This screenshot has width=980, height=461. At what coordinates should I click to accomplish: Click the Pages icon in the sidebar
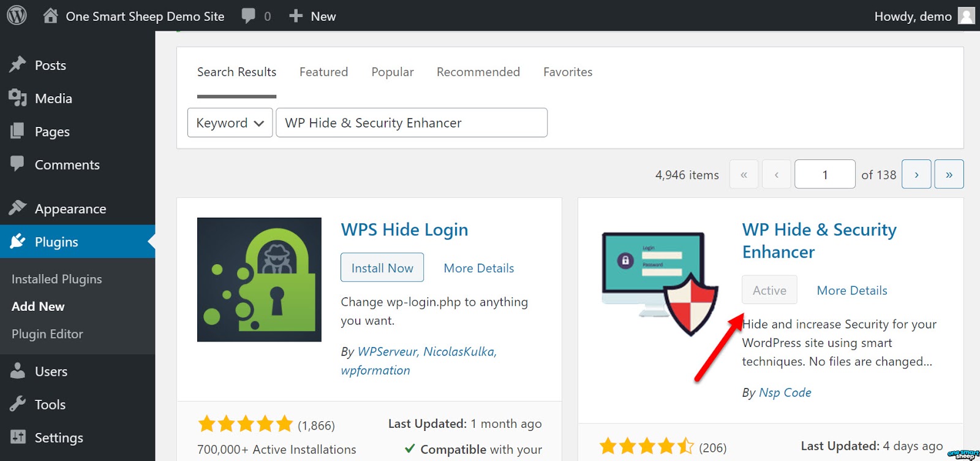click(18, 131)
